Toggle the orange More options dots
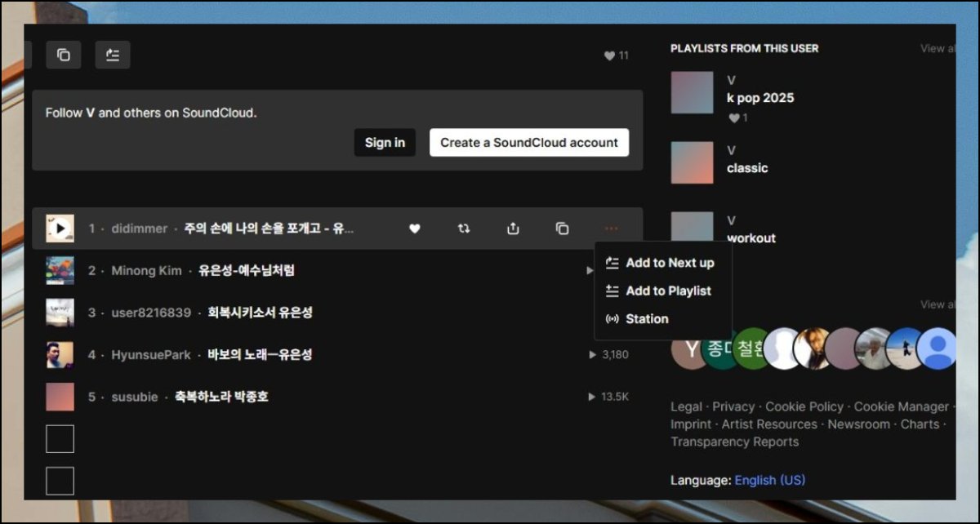 coord(611,229)
